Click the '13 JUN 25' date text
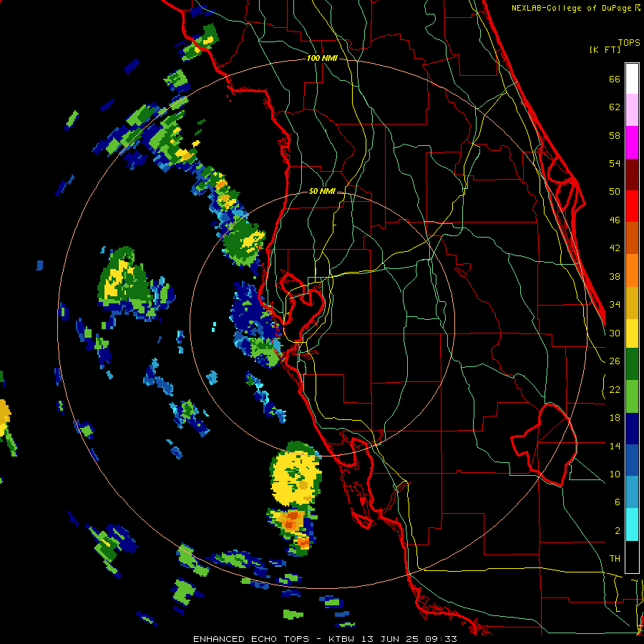This screenshot has height=644, width=644. [389, 639]
